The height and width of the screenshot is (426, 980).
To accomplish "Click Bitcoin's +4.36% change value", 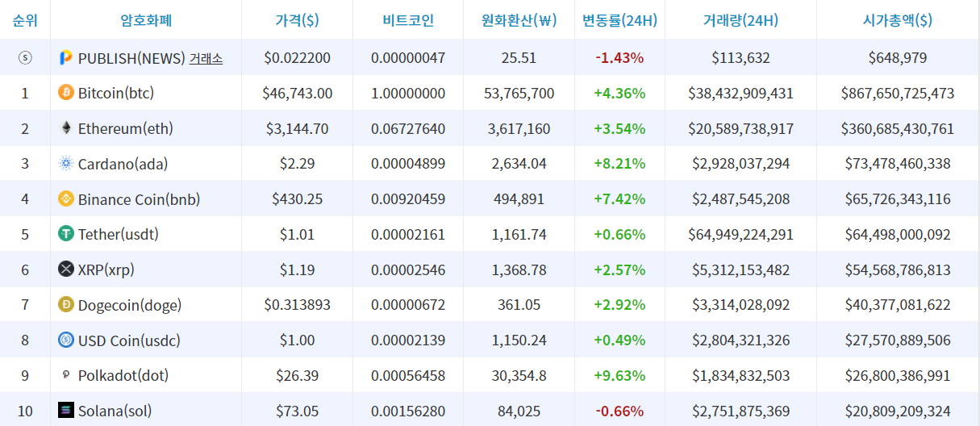I will (619, 93).
